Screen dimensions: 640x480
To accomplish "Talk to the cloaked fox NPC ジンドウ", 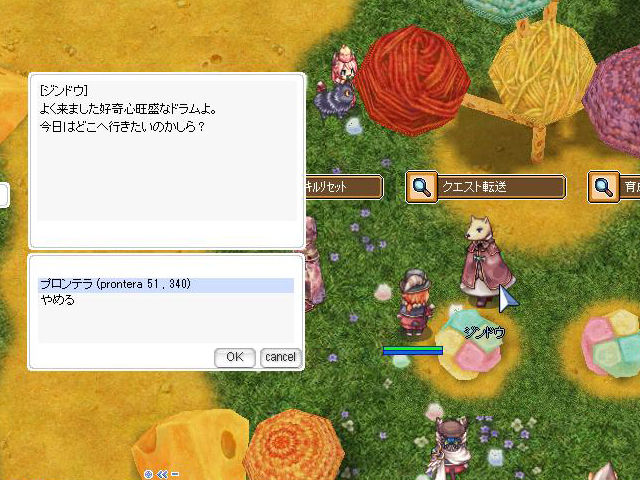I will [x=484, y=261].
